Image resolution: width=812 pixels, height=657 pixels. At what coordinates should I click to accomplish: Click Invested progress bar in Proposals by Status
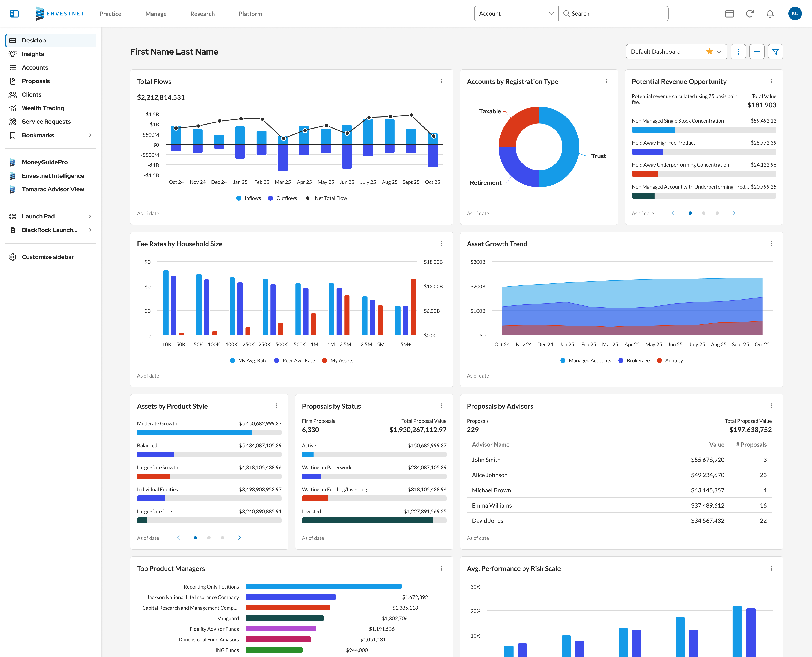pyautogui.click(x=374, y=520)
